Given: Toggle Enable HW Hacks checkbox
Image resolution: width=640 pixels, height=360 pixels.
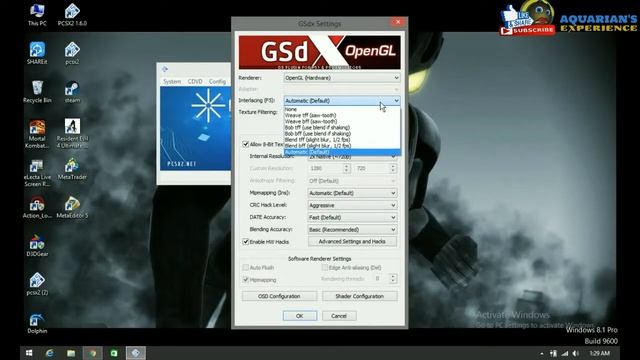Looking at the screenshot, I should tap(246, 242).
